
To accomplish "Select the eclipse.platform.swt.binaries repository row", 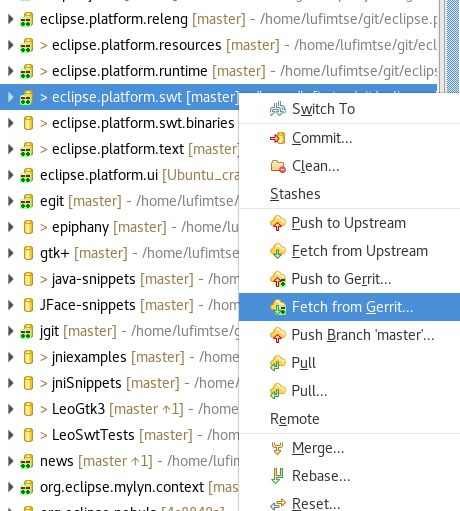I will tap(119, 123).
